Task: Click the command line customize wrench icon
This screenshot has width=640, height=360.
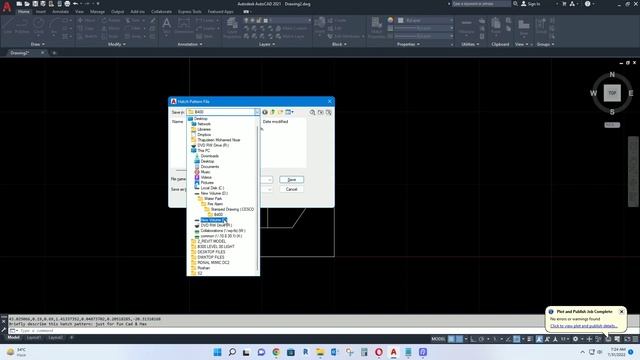Action: click(4, 329)
